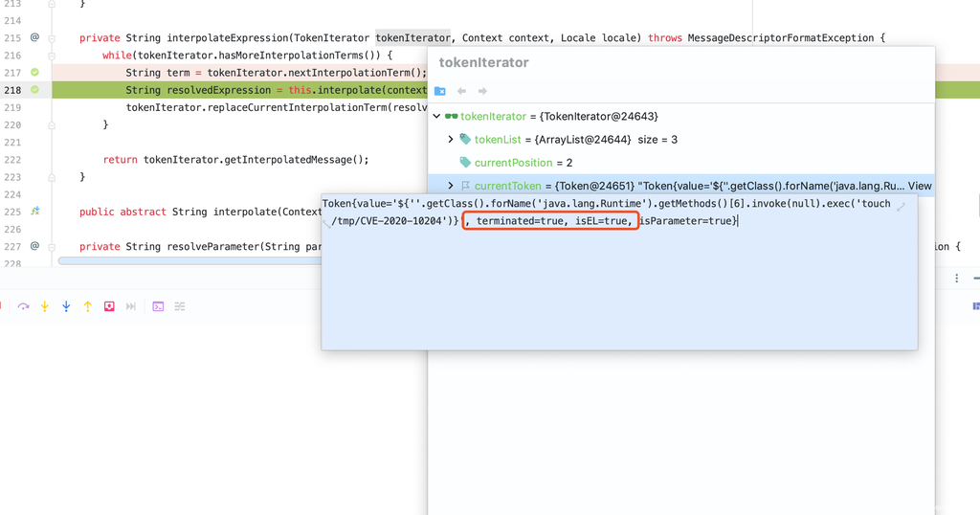
Task: Click the Trace Current Stream Chain icon
Action: coord(180,306)
